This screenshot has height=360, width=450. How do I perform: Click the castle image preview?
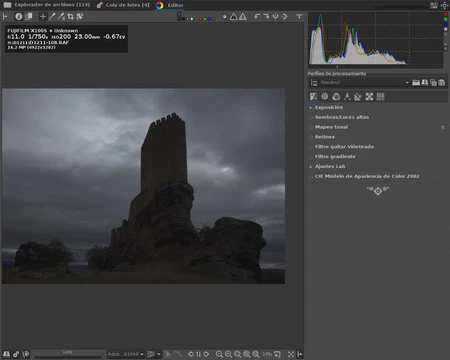click(143, 186)
